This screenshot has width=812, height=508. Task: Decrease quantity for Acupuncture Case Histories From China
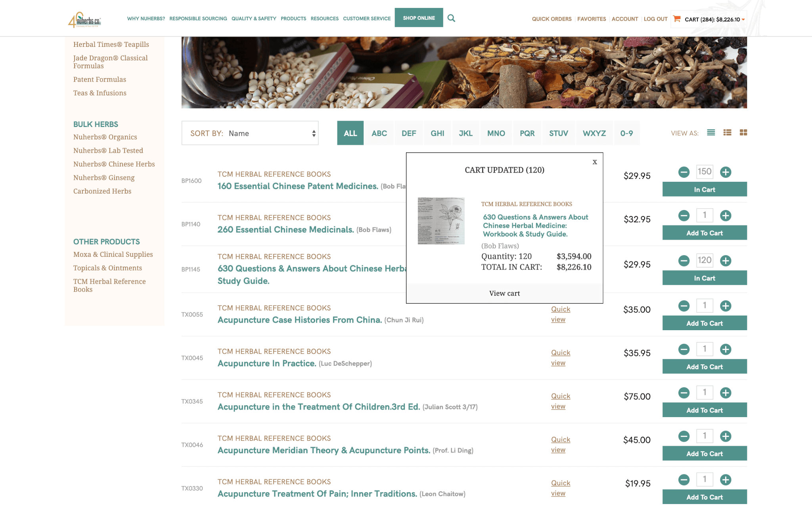(684, 306)
